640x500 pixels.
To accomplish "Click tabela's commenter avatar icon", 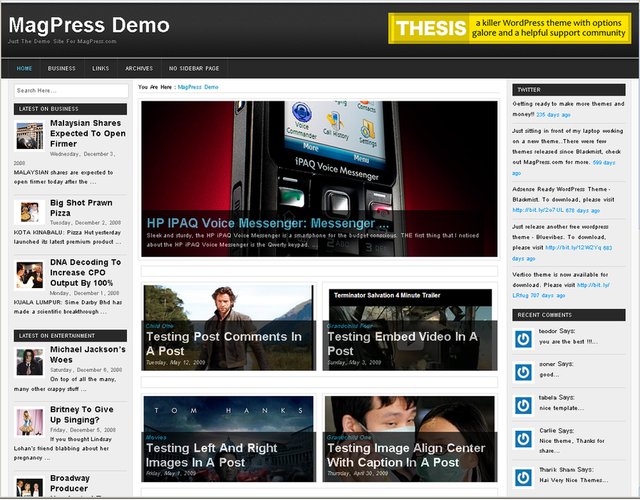I will coord(523,405).
